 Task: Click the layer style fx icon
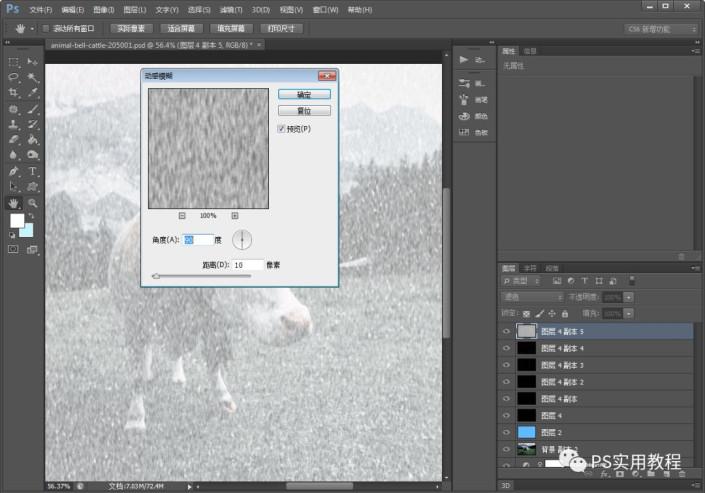(605, 474)
